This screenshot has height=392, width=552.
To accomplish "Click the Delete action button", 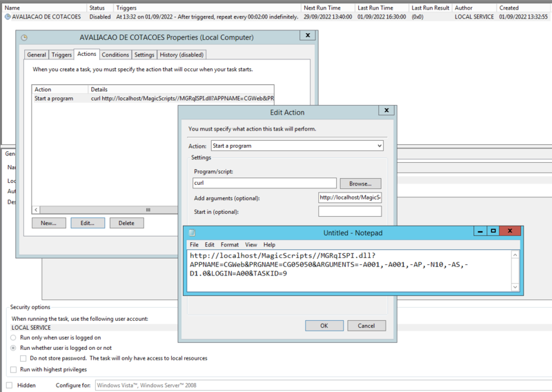I will [126, 223].
